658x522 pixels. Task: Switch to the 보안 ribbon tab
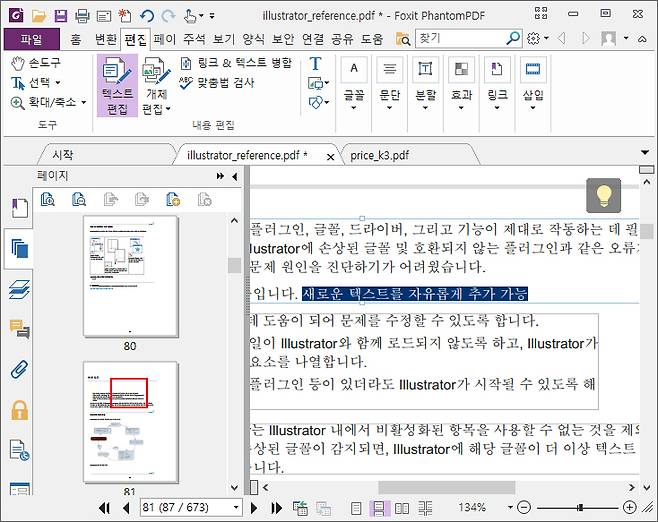pos(283,39)
